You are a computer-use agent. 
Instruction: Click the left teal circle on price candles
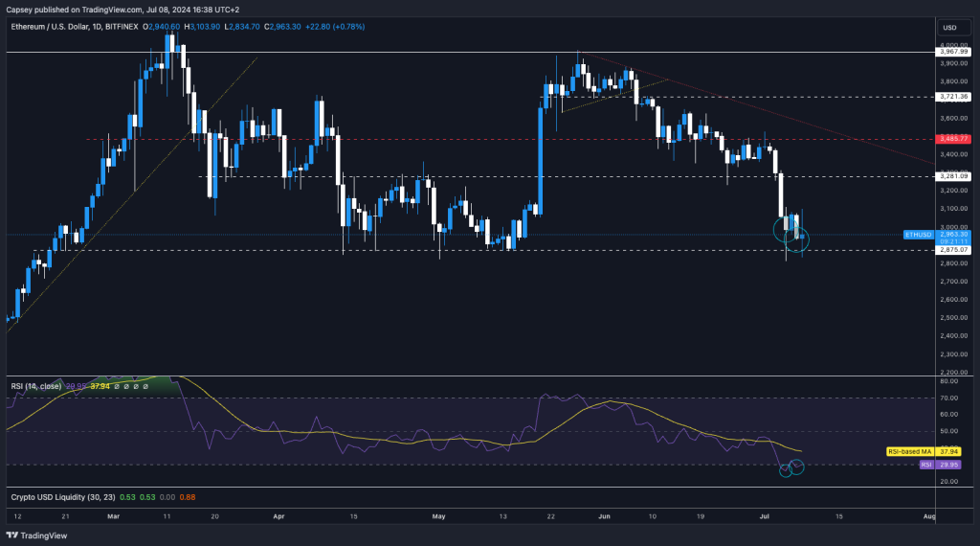(785, 227)
